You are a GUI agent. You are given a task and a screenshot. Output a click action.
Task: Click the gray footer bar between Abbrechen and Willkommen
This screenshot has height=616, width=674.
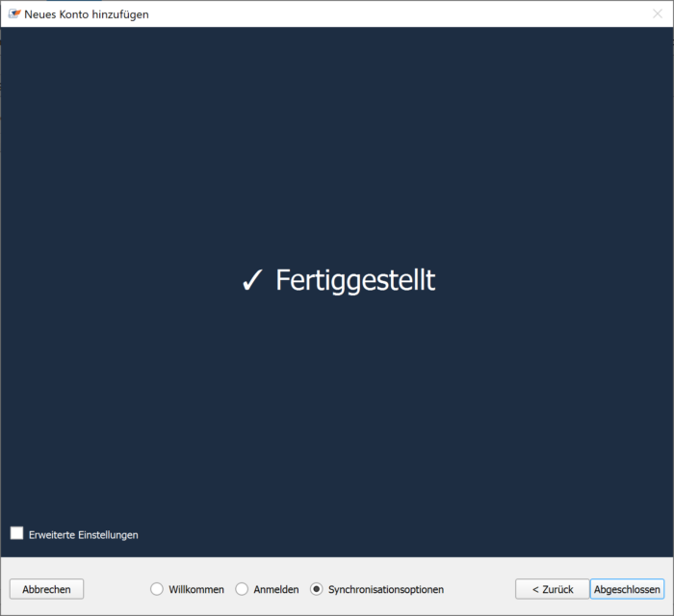pyautogui.click(x=116, y=589)
